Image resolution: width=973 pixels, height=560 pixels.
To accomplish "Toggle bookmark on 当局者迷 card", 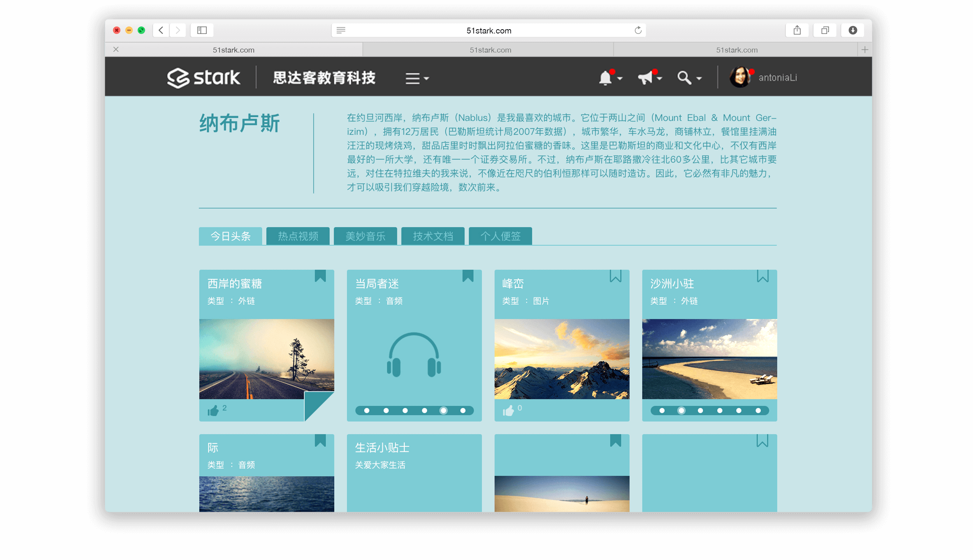I will 468,276.
